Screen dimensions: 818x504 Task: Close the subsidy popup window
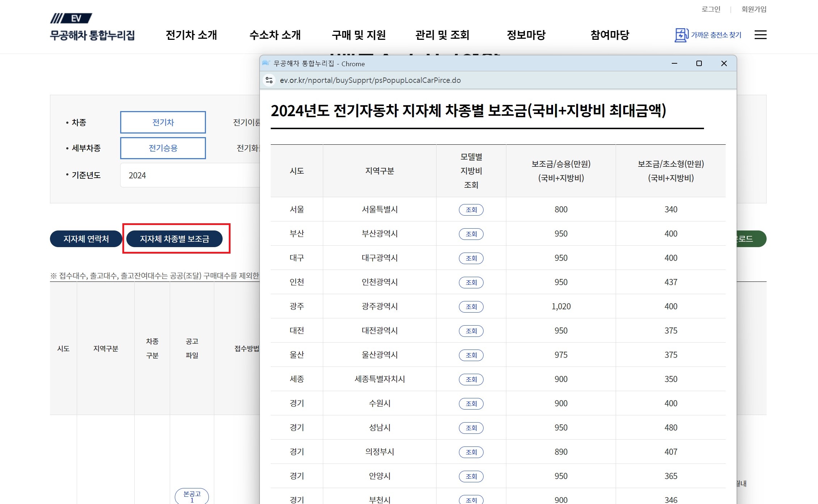(x=724, y=64)
